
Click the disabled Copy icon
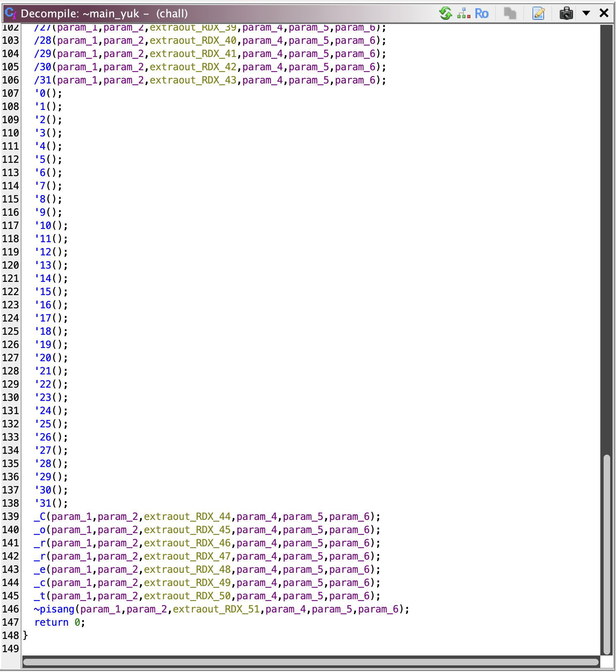click(x=510, y=13)
